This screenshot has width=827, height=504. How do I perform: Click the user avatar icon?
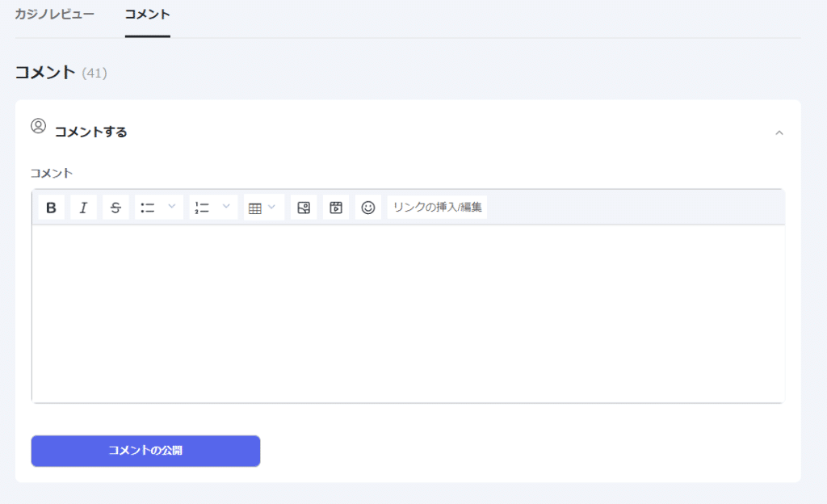pos(39,126)
